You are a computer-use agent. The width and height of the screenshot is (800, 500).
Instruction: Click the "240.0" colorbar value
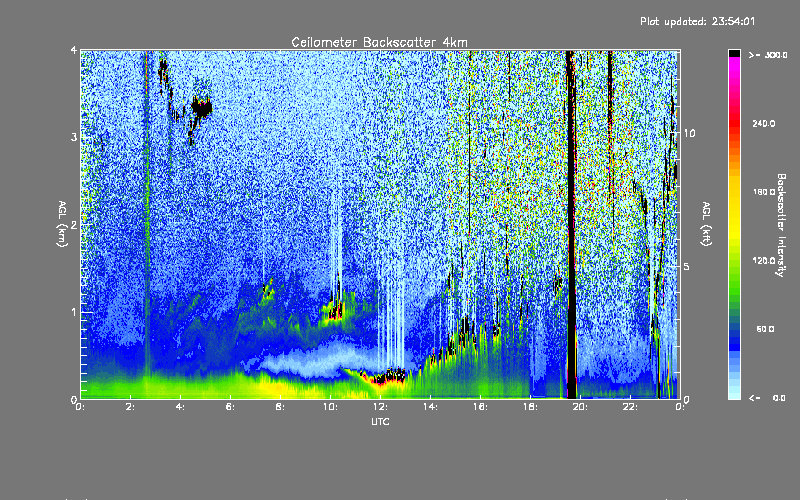(x=764, y=123)
